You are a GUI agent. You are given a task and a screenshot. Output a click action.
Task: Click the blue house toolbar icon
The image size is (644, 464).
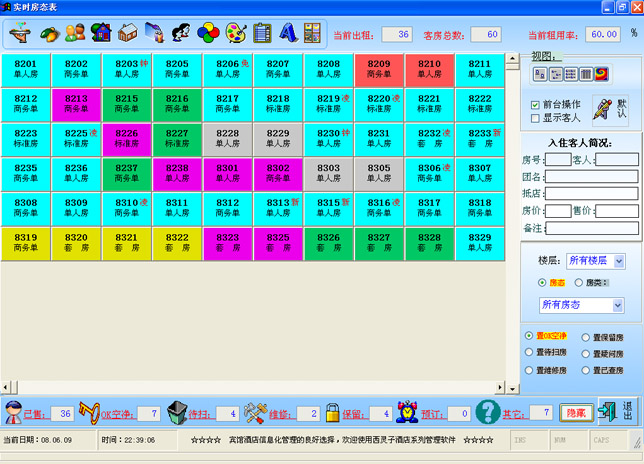[101, 33]
